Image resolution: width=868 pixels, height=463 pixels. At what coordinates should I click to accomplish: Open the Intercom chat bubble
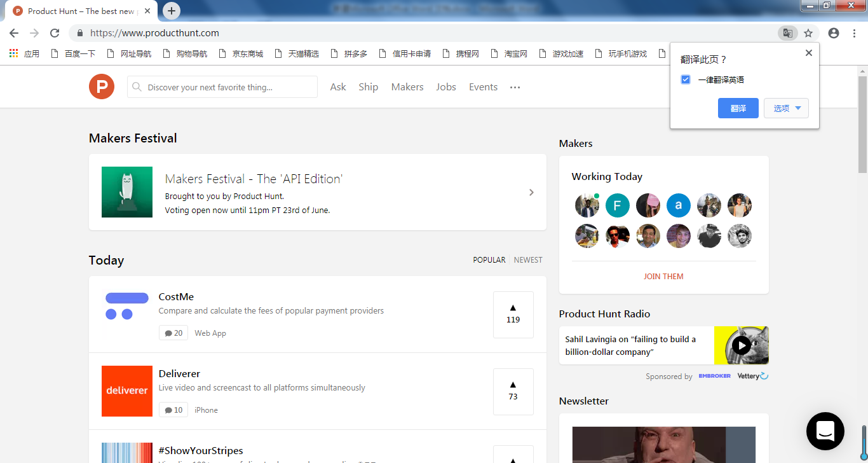(825, 431)
